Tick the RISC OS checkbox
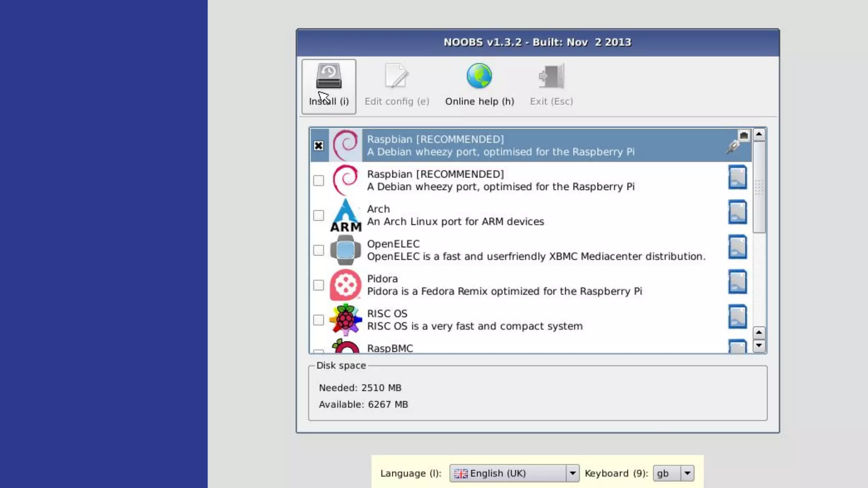 coord(318,320)
